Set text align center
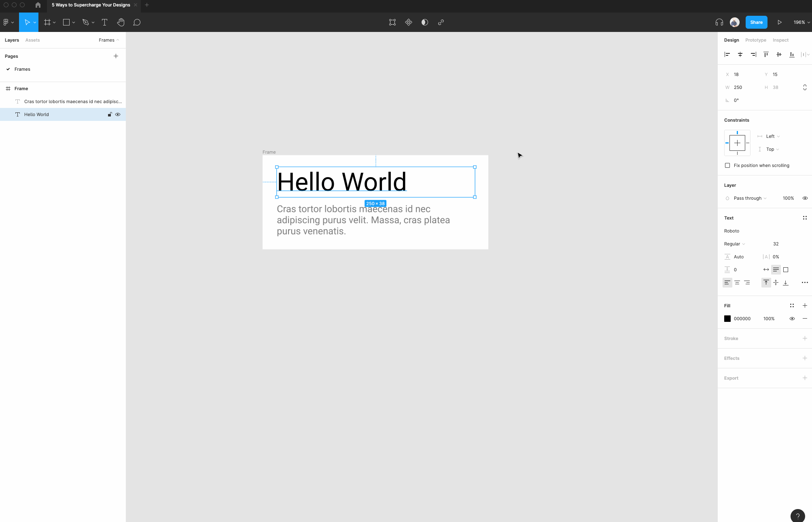 737,283
